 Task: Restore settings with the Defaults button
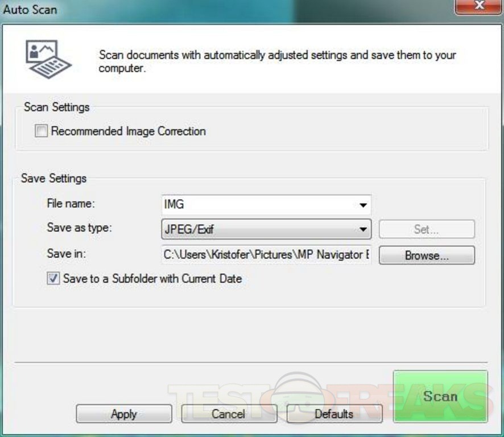[x=334, y=414]
